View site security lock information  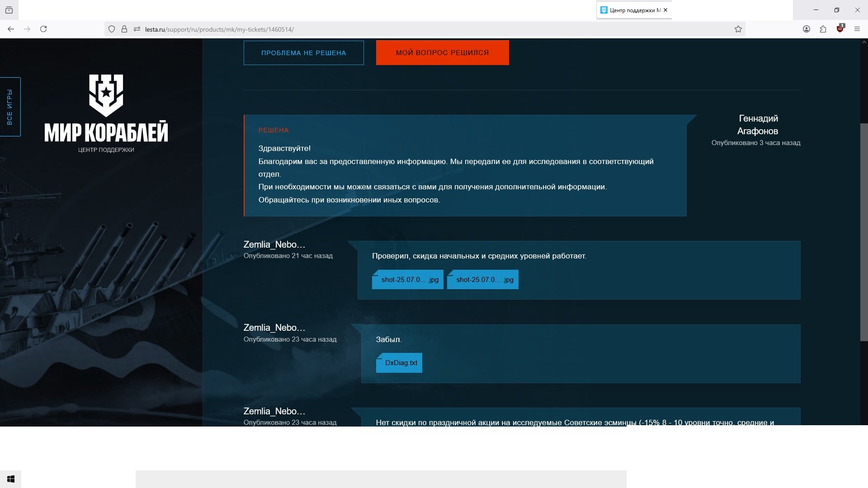[124, 29]
